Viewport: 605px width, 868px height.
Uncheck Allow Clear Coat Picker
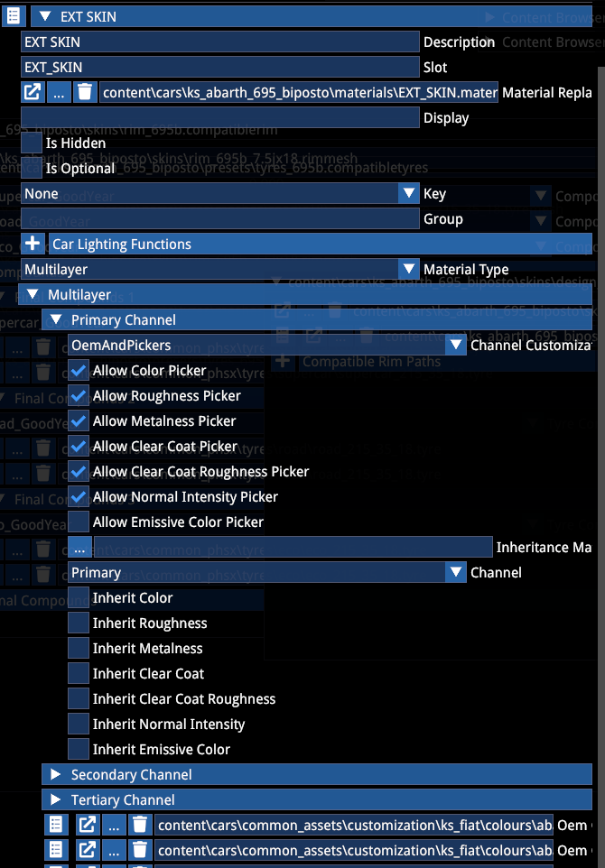click(x=79, y=446)
